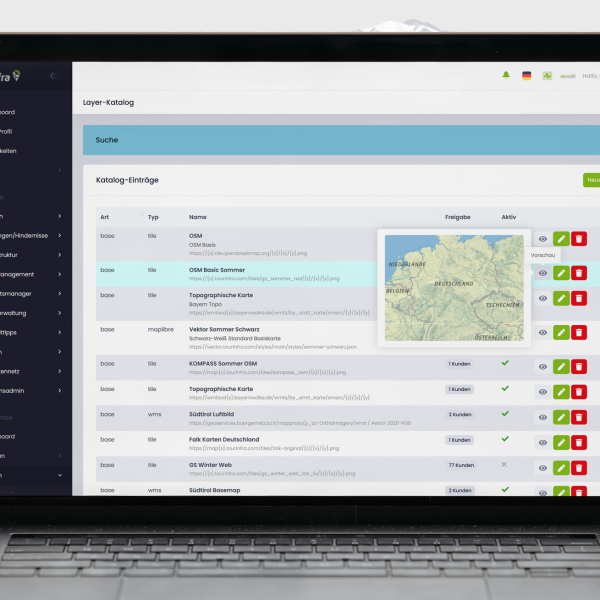Viewport: 600px width, 600px height.
Task: Open the Profil sidebar menu item
Action: (x=6, y=131)
